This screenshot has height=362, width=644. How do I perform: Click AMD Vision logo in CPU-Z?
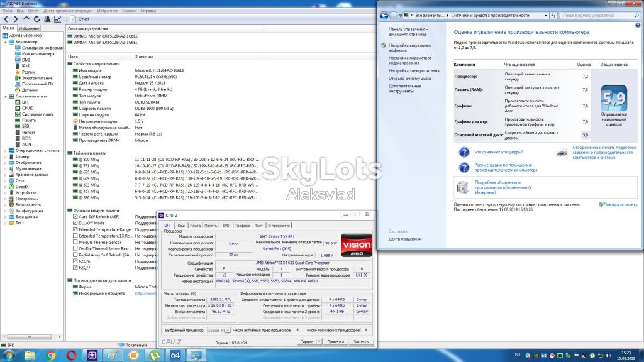click(x=357, y=245)
